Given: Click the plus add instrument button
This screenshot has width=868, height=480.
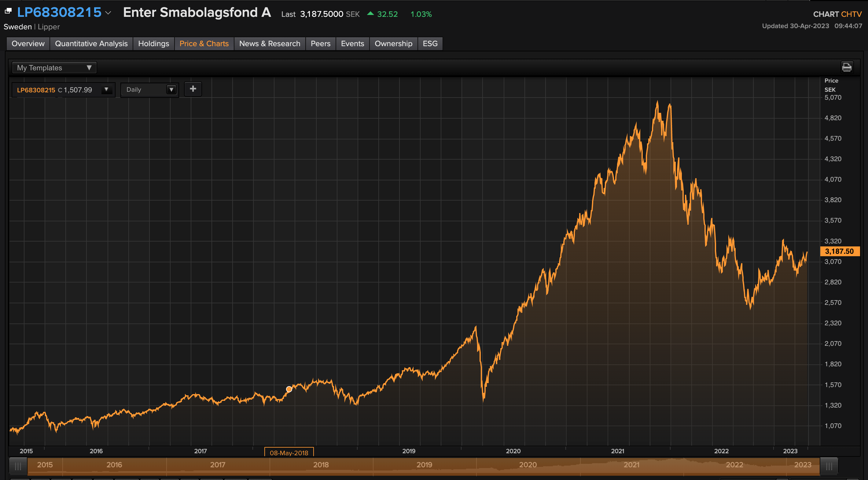Looking at the screenshot, I should tap(193, 89).
